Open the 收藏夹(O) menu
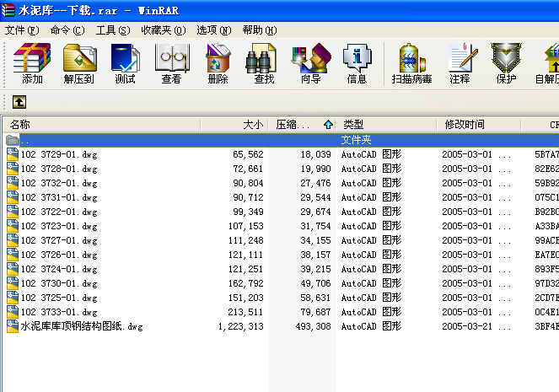This screenshot has width=559, height=392. click(164, 30)
